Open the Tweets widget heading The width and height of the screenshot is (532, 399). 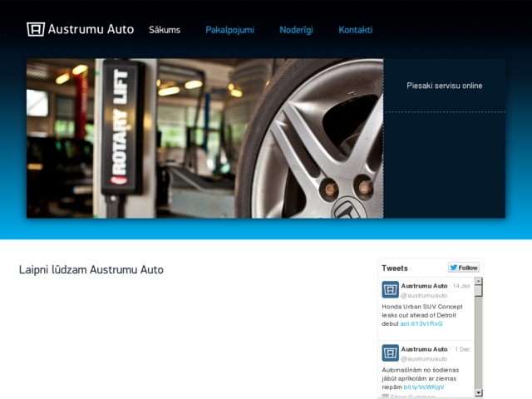[395, 268]
